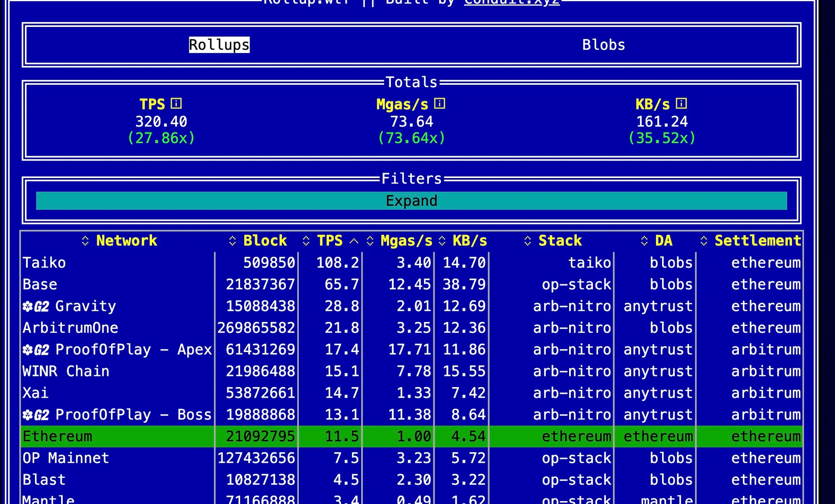
Task: Click the green (27.86x) multiplier
Action: click(161, 138)
